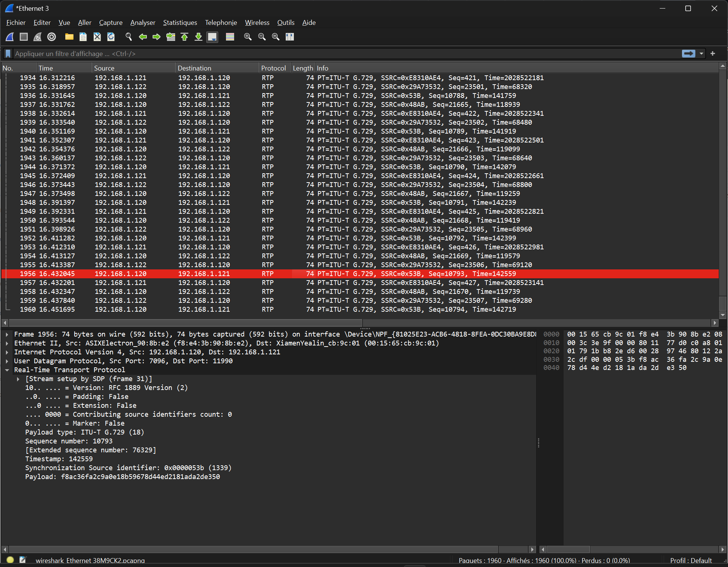
Task: Expand Internet Protocol Version 4 node
Action: [7, 352]
